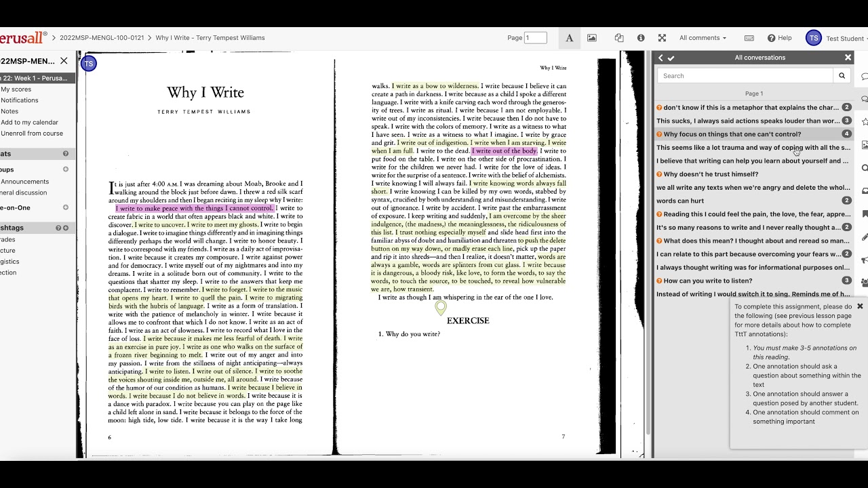Screen dimensions: 868x488
Task: Click the document info icon
Action: [641, 38]
